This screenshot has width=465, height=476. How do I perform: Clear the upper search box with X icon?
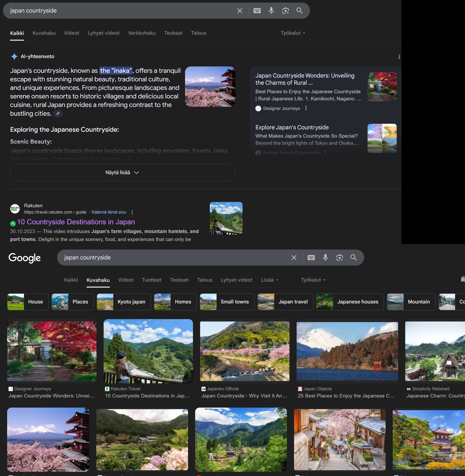tap(240, 11)
